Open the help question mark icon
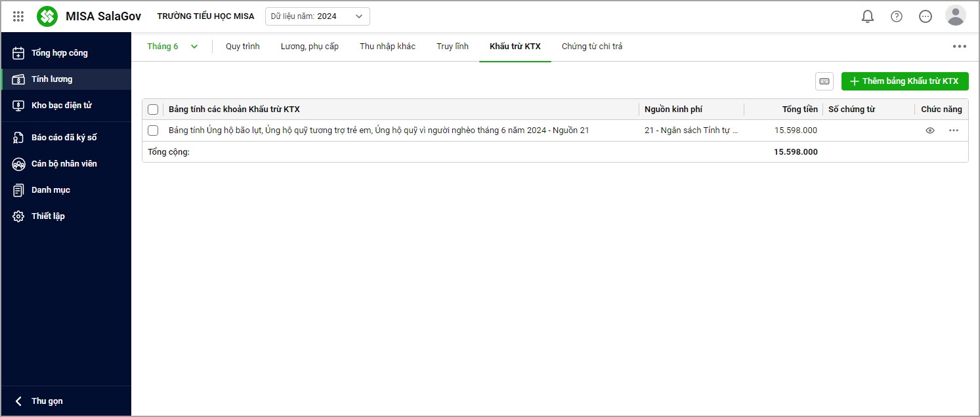 897,16
